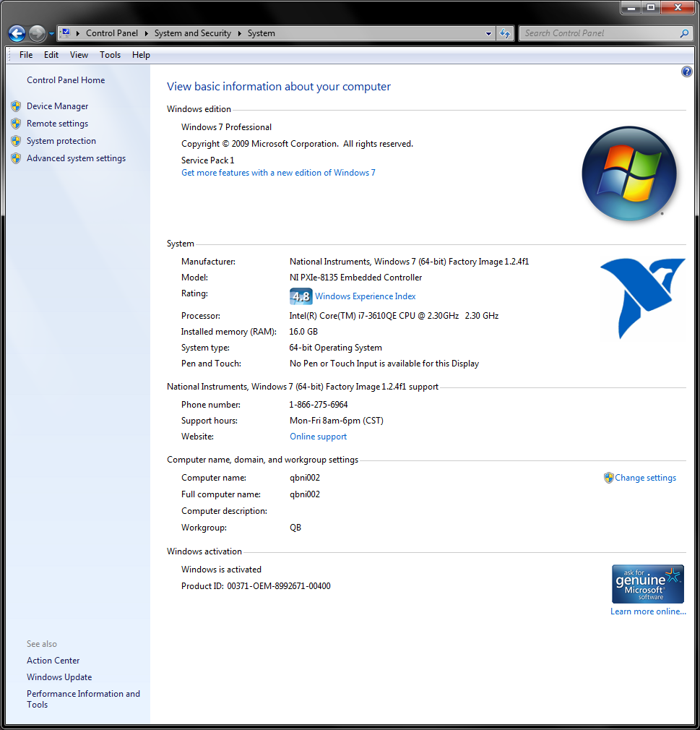
Task: Click the shield icon beside Device Manager
Action: 16,106
